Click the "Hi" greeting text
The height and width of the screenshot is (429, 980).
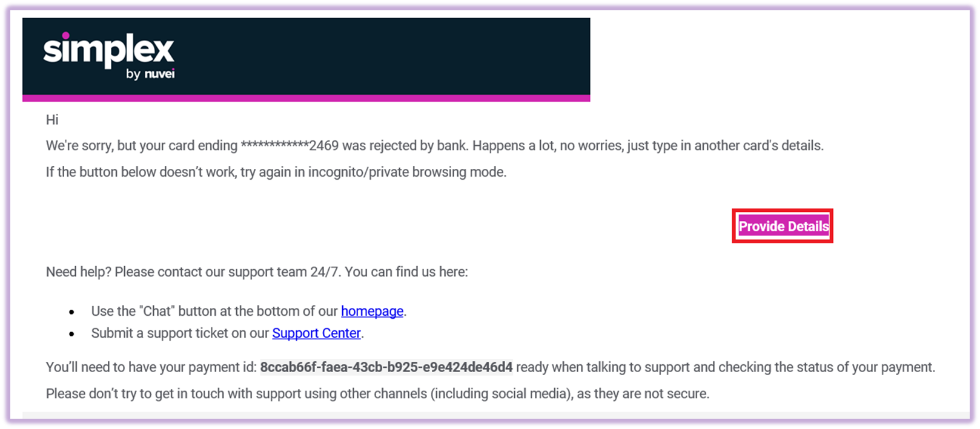pyautogui.click(x=52, y=120)
